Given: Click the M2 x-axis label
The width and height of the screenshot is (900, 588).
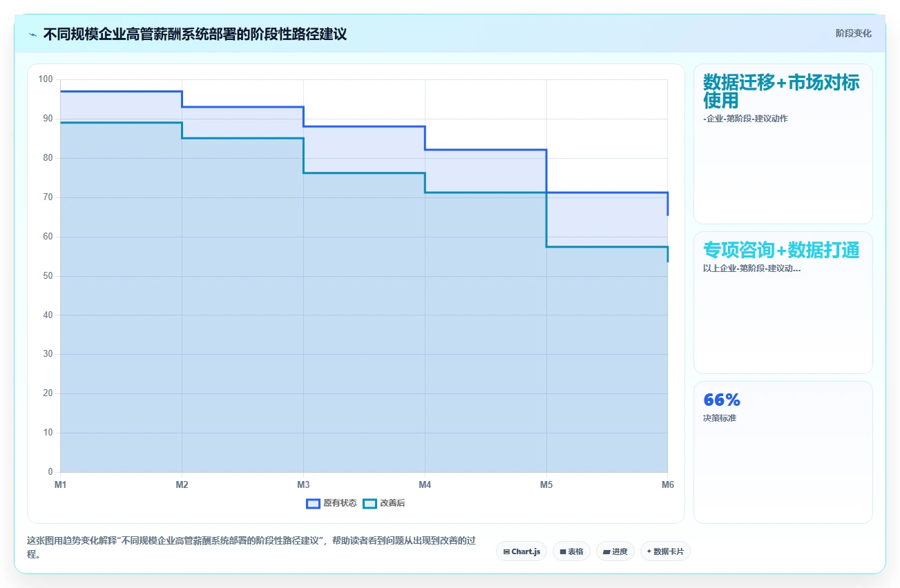Looking at the screenshot, I should 182,484.
